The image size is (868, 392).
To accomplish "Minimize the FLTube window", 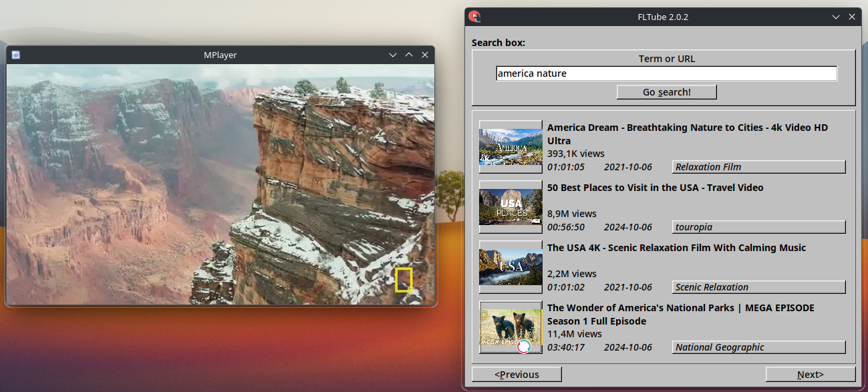I will [x=836, y=17].
